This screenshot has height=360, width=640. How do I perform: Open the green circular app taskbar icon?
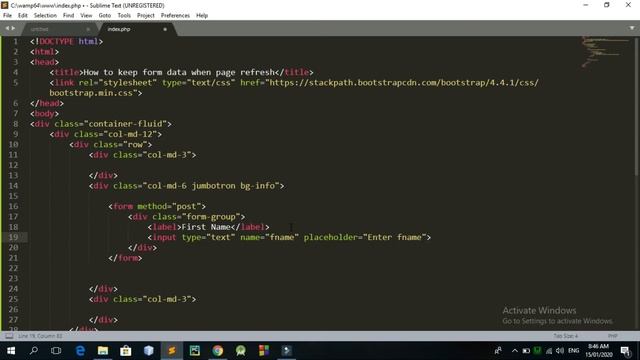241,351
